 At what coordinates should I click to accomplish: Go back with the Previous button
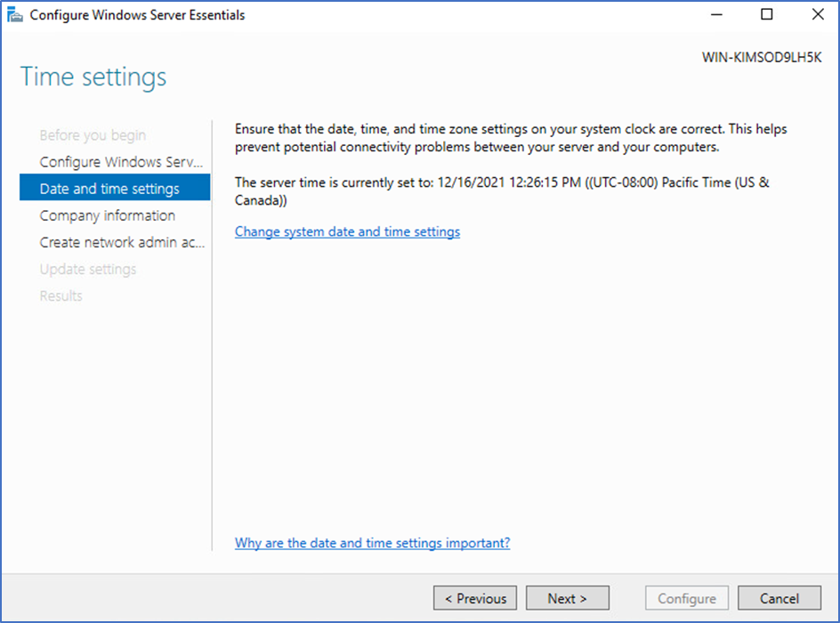475,598
